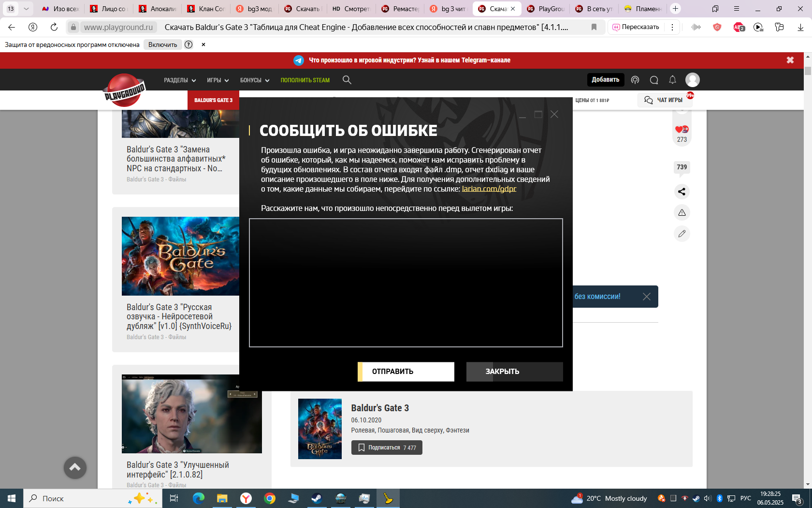Open the larian.com/gdpr link
Viewport: 812px width, 508px height.
coord(489,189)
